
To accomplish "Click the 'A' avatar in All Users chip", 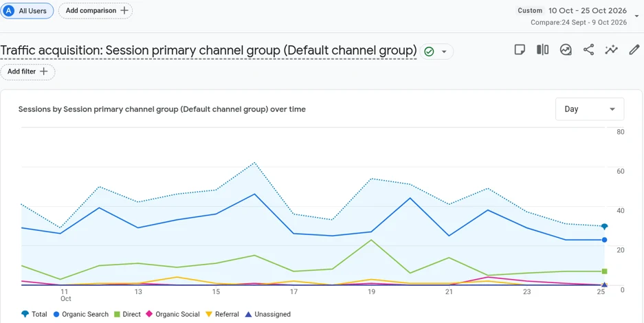I will pyautogui.click(x=8, y=11).
